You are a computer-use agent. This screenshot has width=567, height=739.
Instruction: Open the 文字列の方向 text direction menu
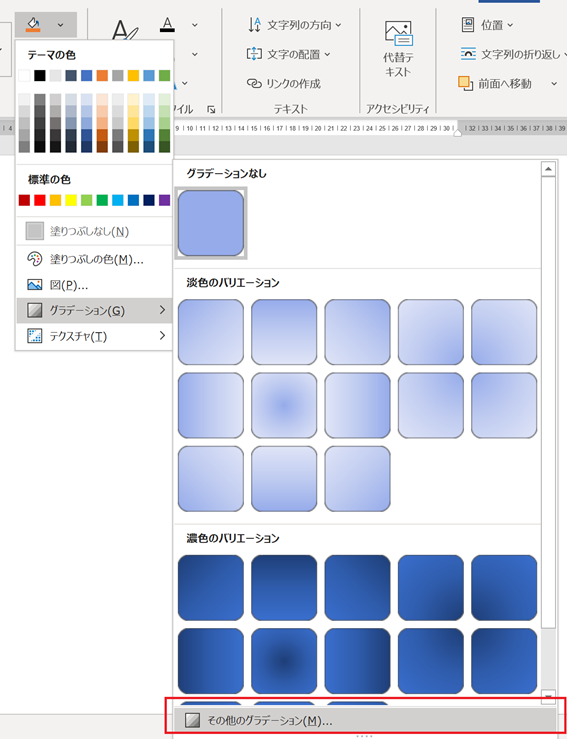294,25
